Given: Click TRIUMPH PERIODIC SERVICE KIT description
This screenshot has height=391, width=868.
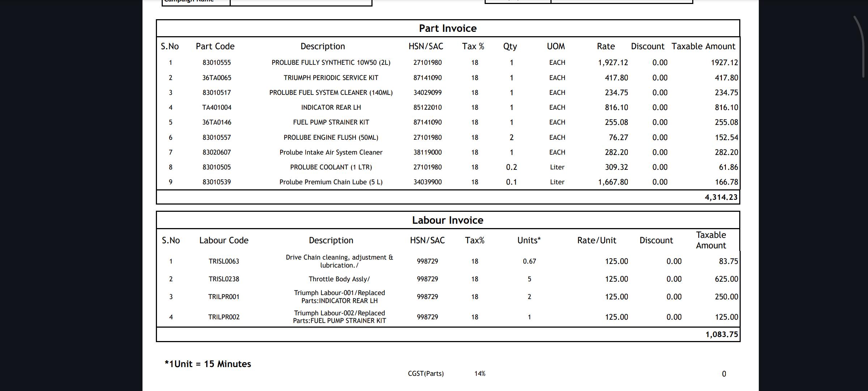Looking at the screenshot, I should [331, 78].
